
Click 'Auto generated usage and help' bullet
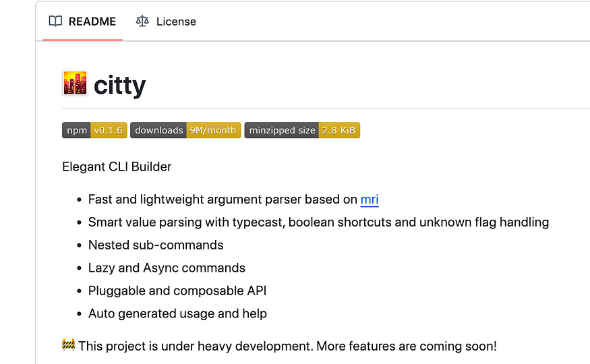(177, 313)
